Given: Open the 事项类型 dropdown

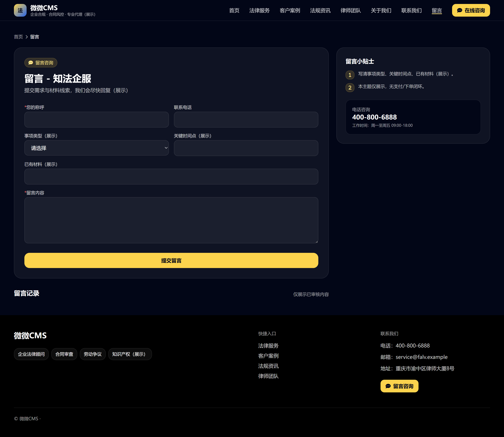Looking at the screenshot, I should (96, 148).
